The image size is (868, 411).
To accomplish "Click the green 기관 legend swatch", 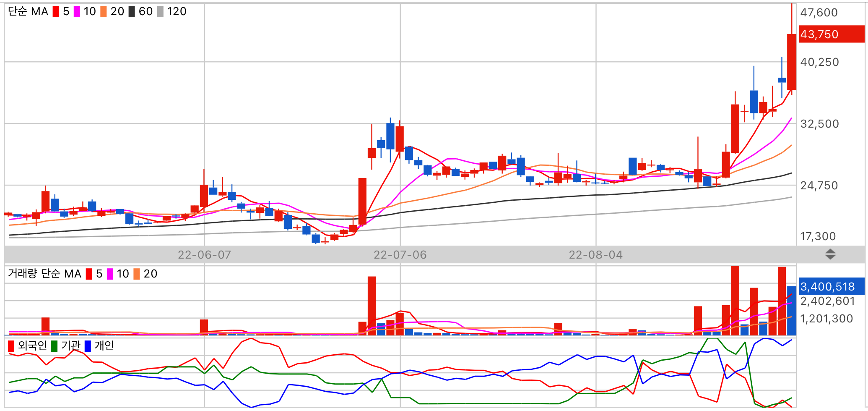I will pos(54,346).
